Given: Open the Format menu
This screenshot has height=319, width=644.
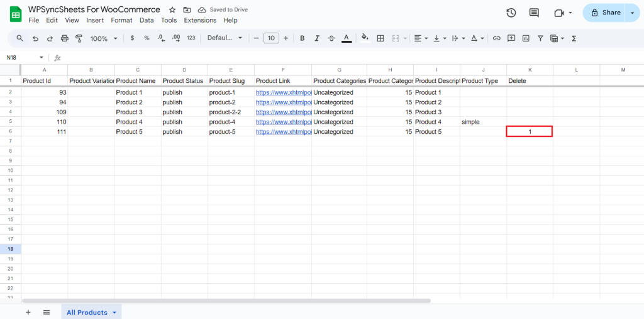Looking at the screenshot, I should (x=121, y=20).
